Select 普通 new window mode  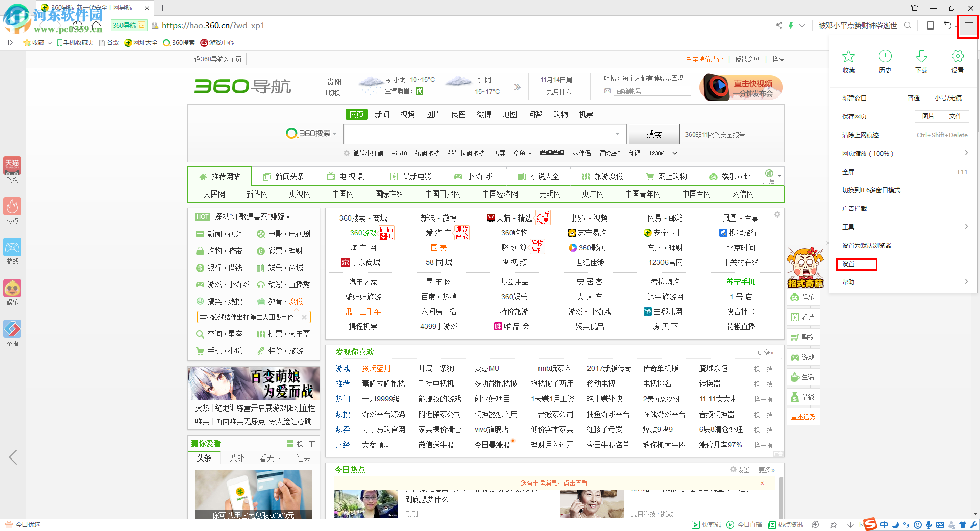pos(914,98)
